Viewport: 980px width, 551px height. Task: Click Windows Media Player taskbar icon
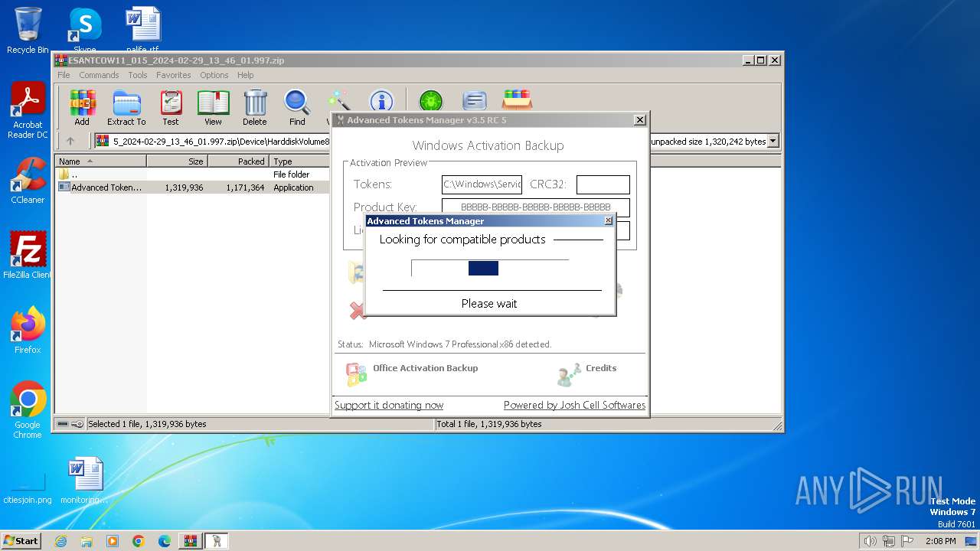(x=113, y=541)
